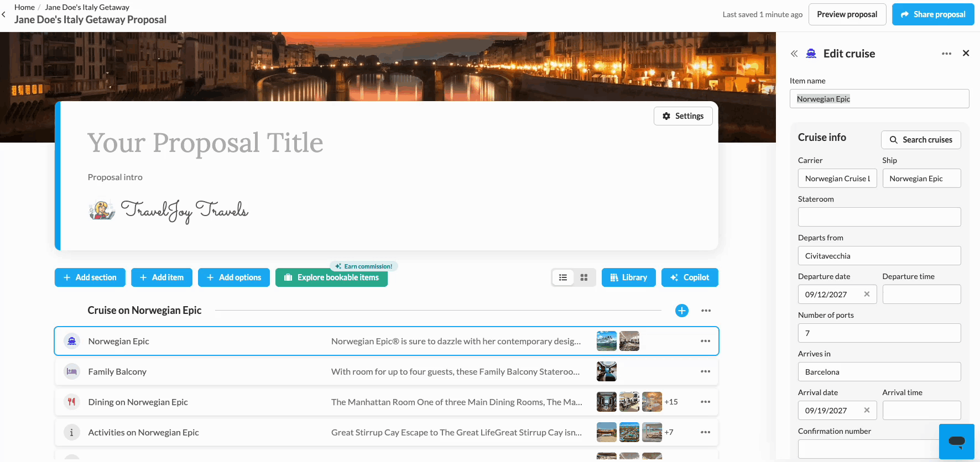Switch to list view layout
Screen dimensions: 980x462
[x=563, y=277]
